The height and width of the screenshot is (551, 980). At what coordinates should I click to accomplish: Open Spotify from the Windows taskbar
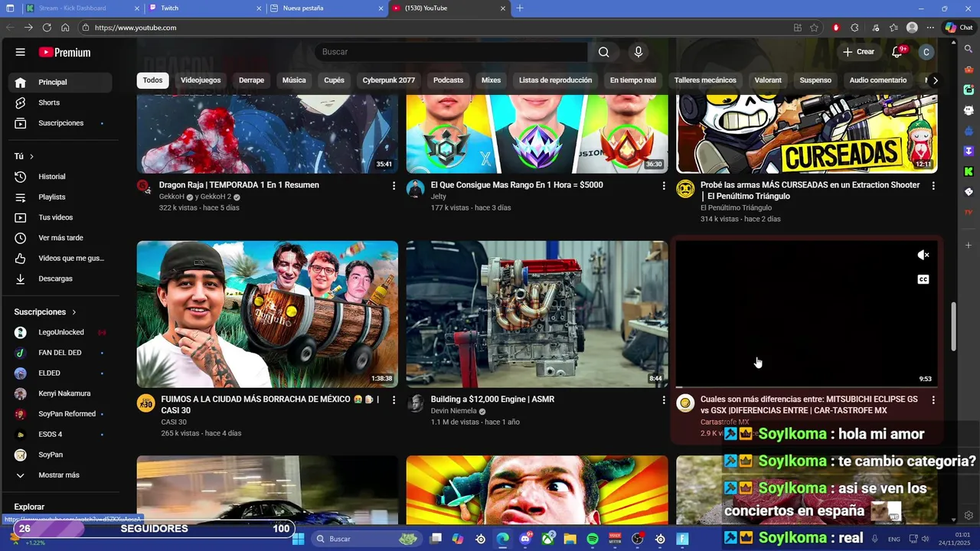593,539
